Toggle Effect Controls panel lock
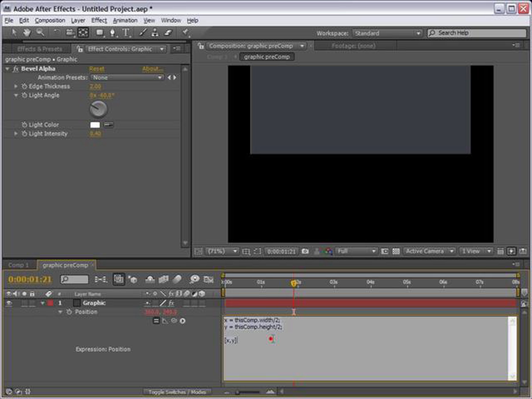This screenshot has width=532, height=399. coord(80,49)
